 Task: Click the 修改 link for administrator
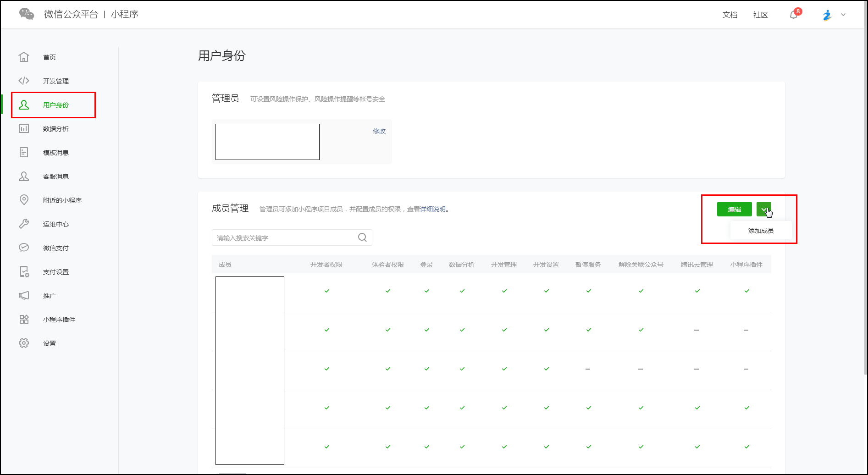pyautogui.click(x=378, y=131)
